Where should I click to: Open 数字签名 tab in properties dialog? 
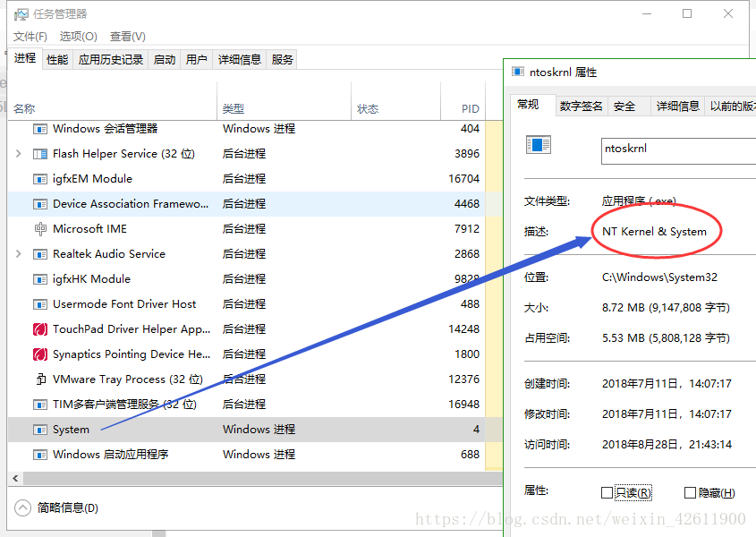582,107
